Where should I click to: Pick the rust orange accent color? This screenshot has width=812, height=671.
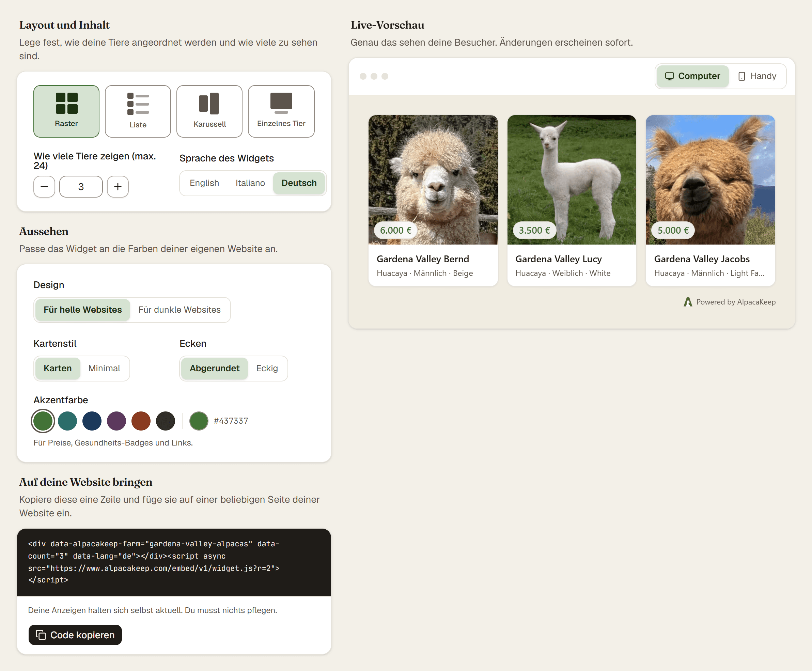(141, 421)
